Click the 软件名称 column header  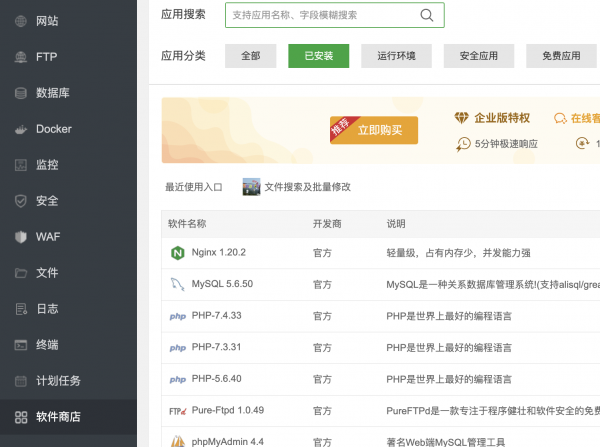pos(187,224)
